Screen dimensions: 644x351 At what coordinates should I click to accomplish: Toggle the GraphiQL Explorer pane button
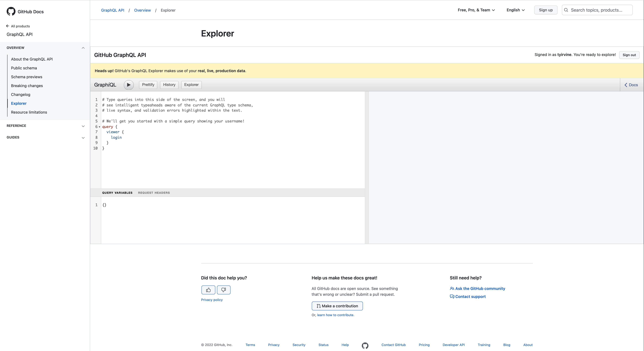coord(191,85)
